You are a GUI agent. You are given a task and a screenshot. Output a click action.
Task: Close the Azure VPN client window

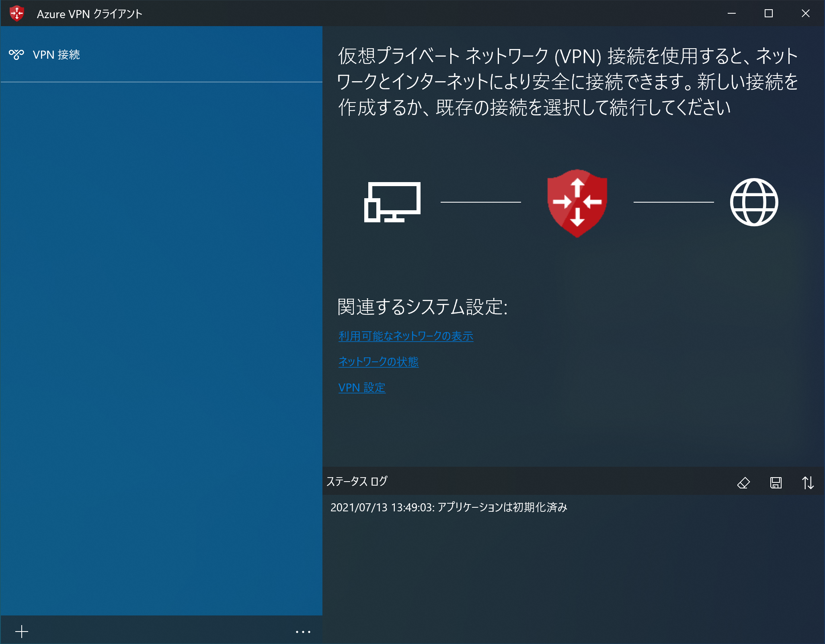[805, 14]
